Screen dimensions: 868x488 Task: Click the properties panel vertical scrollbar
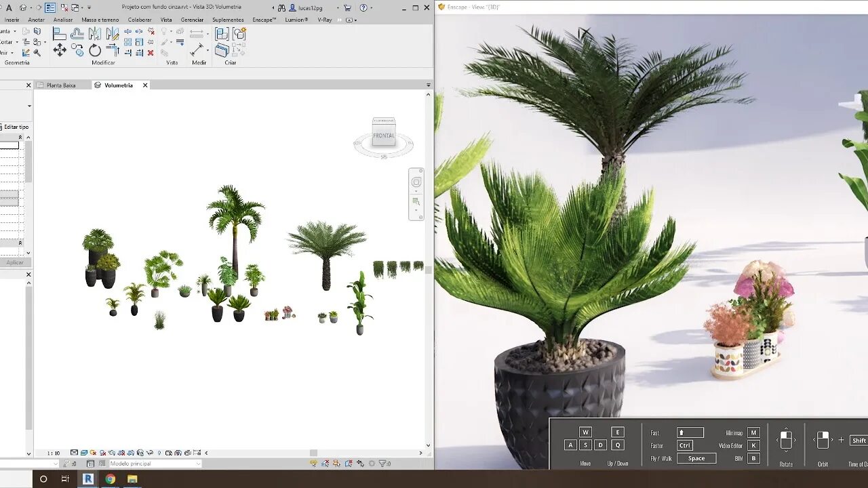(x=28, y=163)
